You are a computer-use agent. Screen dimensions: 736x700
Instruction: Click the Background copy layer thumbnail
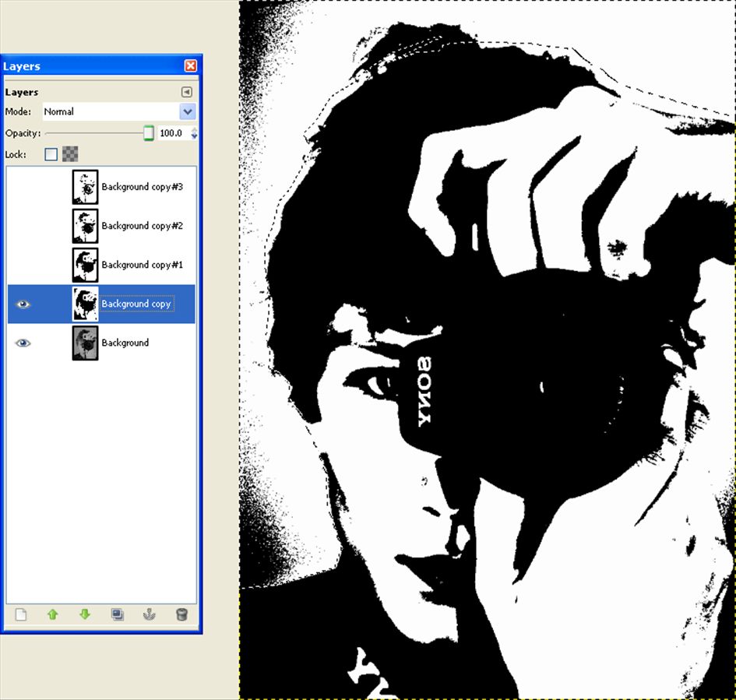[86, 304]
